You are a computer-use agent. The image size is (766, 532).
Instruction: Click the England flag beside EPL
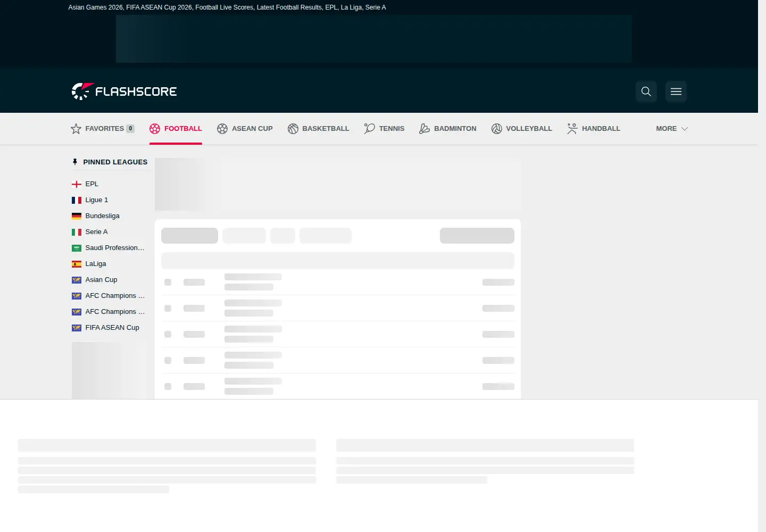click(77, 184)
